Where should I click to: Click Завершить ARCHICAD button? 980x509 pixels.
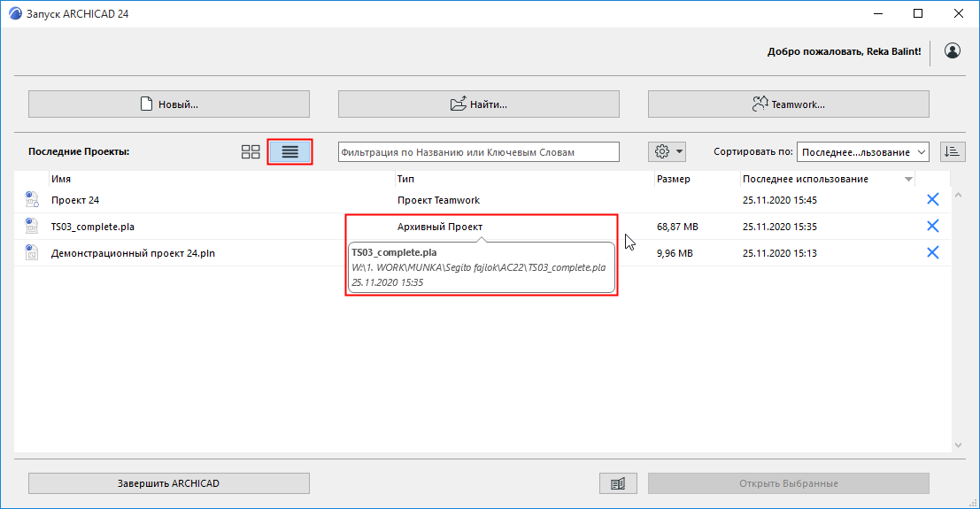pos(169,483)
